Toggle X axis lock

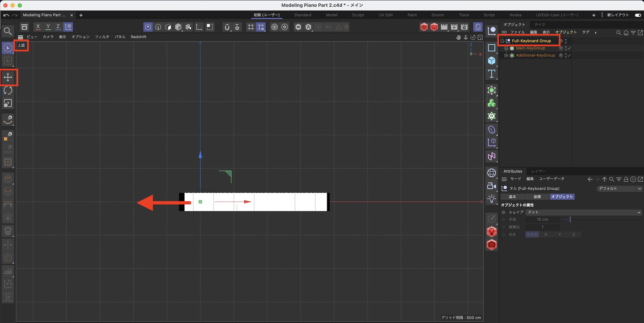tap(38, 27)
